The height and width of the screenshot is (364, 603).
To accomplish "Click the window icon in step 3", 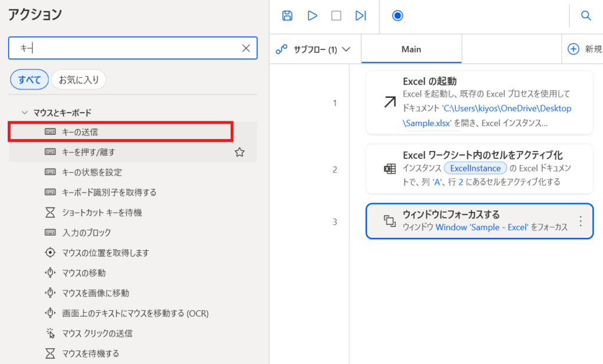I will [390, 221].
